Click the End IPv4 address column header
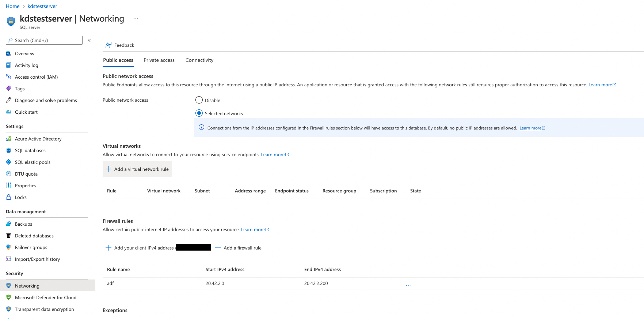Screen dimensions: 644x319 [323, 270]
